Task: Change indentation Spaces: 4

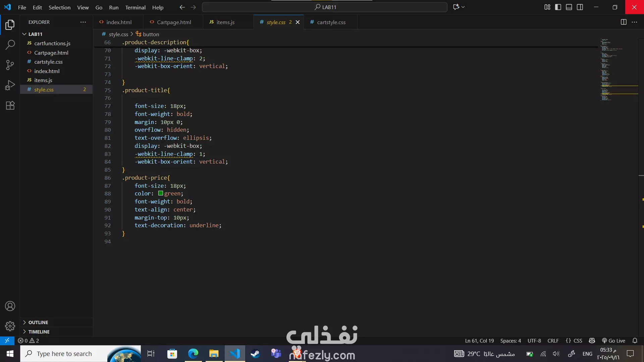Action: point(511,341)
